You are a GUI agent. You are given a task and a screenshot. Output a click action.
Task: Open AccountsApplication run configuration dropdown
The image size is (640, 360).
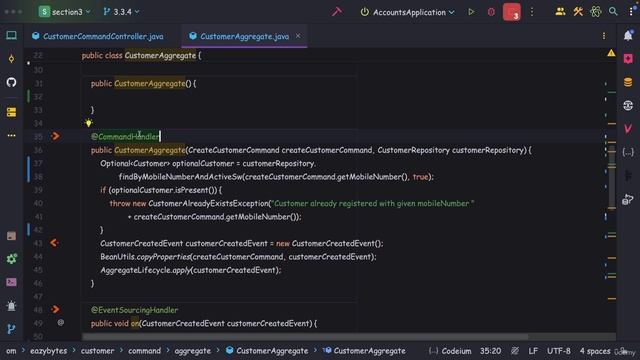click(407, 12)
